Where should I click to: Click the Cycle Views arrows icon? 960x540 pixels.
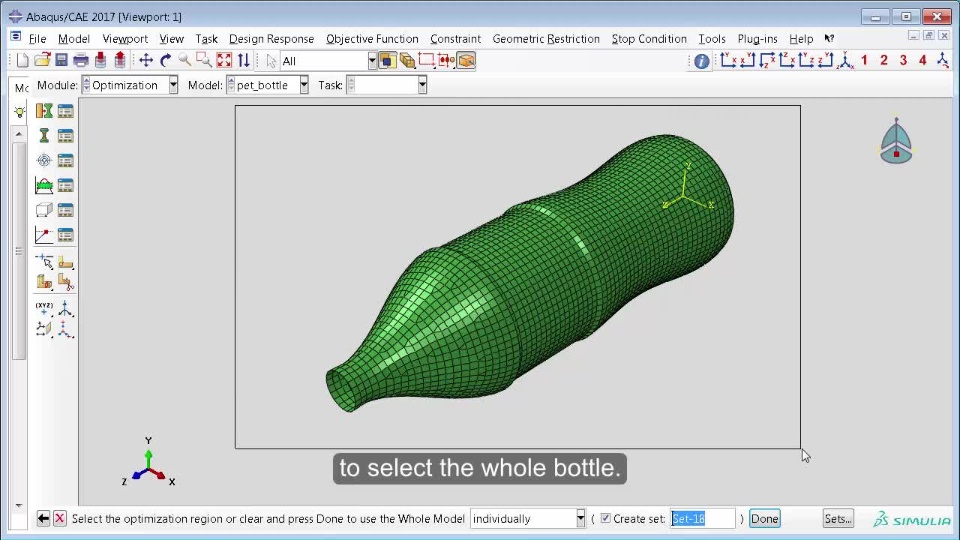click(244, 60)
